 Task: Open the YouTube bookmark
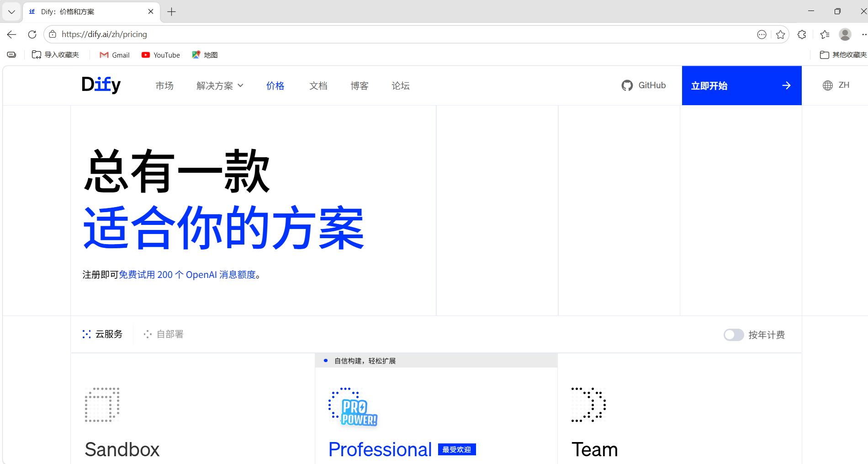pyautogui.click(x=161, y=55)
